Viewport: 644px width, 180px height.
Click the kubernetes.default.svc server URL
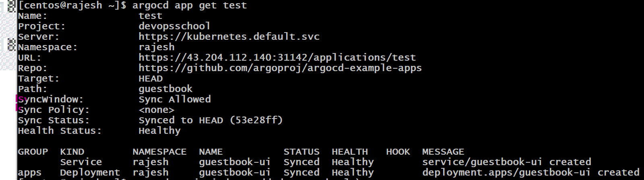(229, 37)
